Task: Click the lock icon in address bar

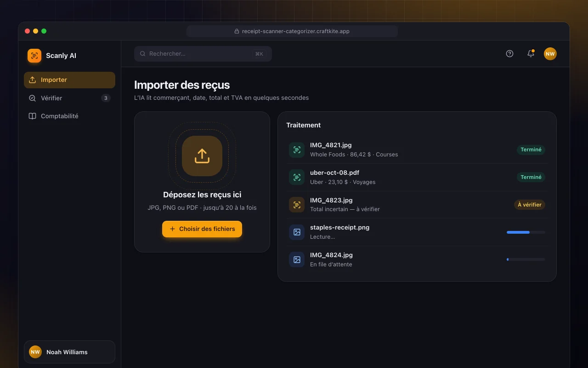Action: point(237,31)
